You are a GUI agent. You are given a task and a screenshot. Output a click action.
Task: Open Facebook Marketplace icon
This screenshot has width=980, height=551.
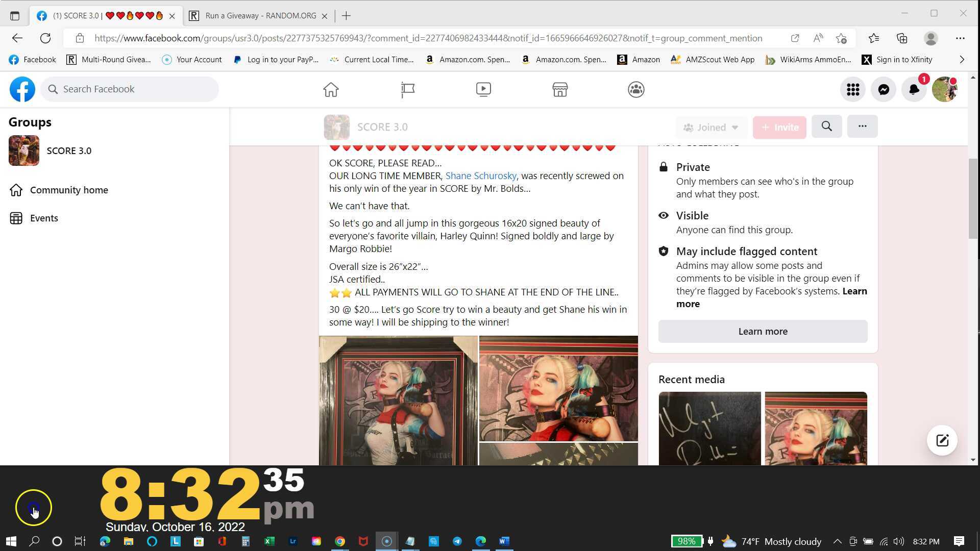click(560, 89)
